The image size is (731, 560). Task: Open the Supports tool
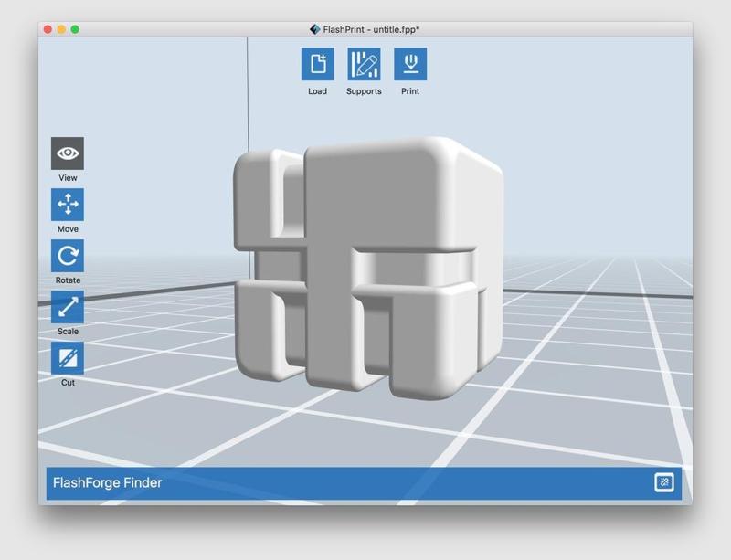364,64
